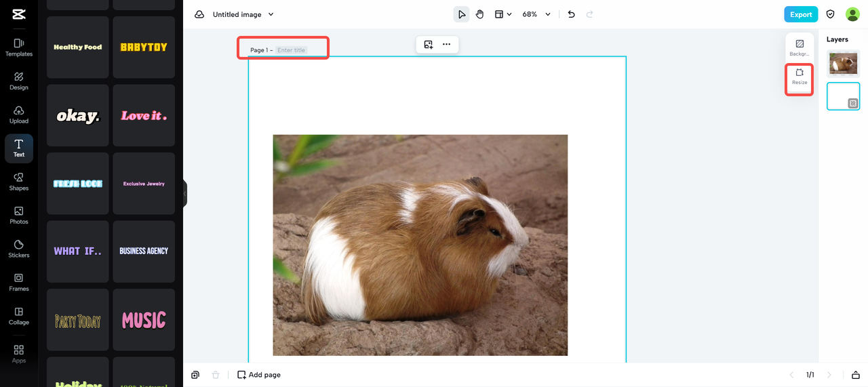Click the 1/1 page indicator

(810, 375)
